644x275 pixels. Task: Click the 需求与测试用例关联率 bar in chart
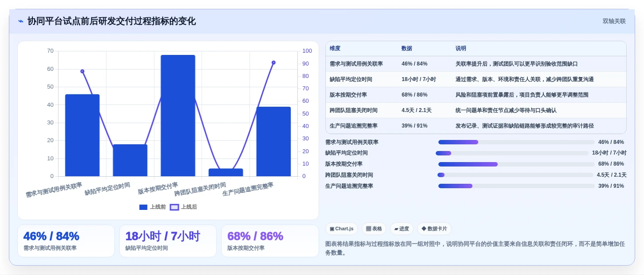click(82, 135)
